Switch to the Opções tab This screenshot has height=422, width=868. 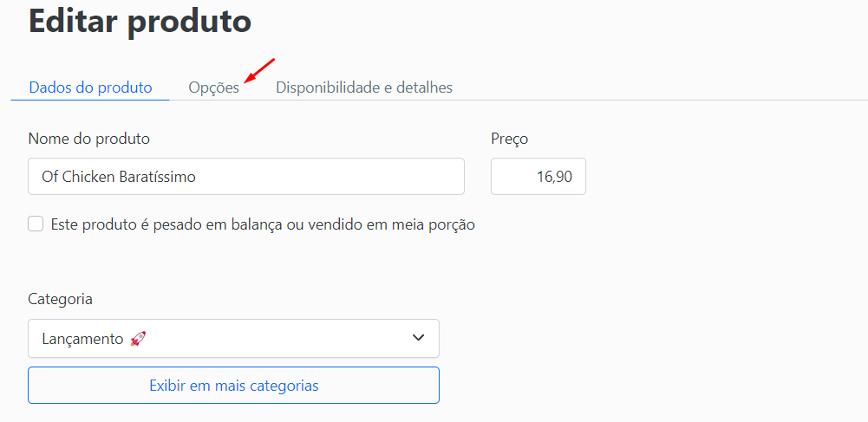point(213,88)
